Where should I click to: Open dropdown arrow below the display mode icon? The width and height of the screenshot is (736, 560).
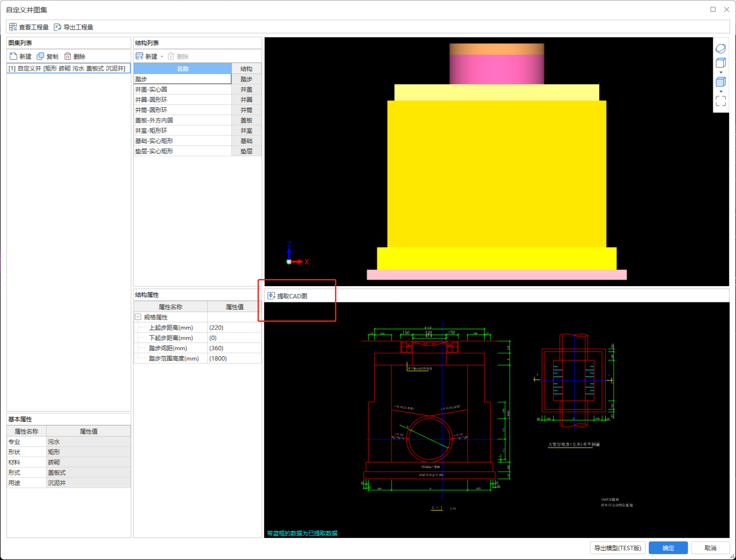721,91
